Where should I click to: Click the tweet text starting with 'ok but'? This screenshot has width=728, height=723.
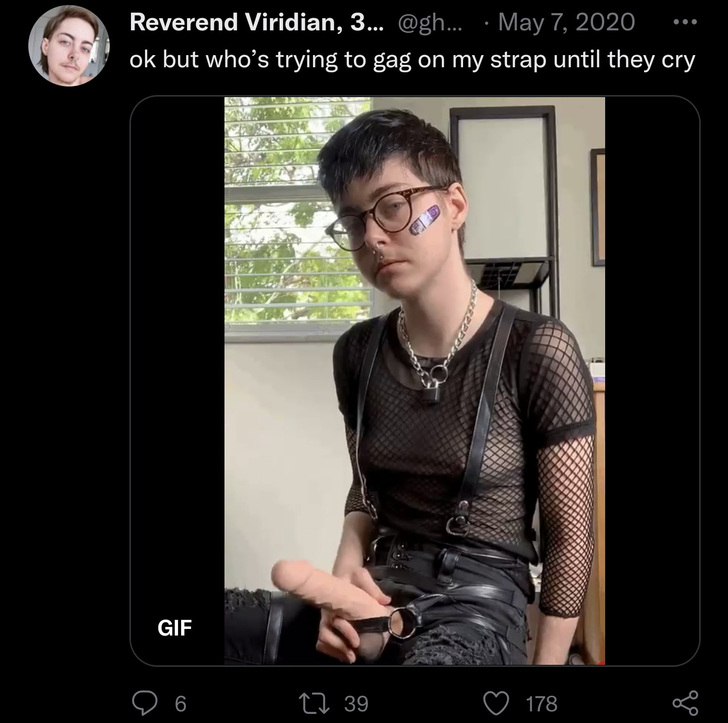(x=413, y=61)
